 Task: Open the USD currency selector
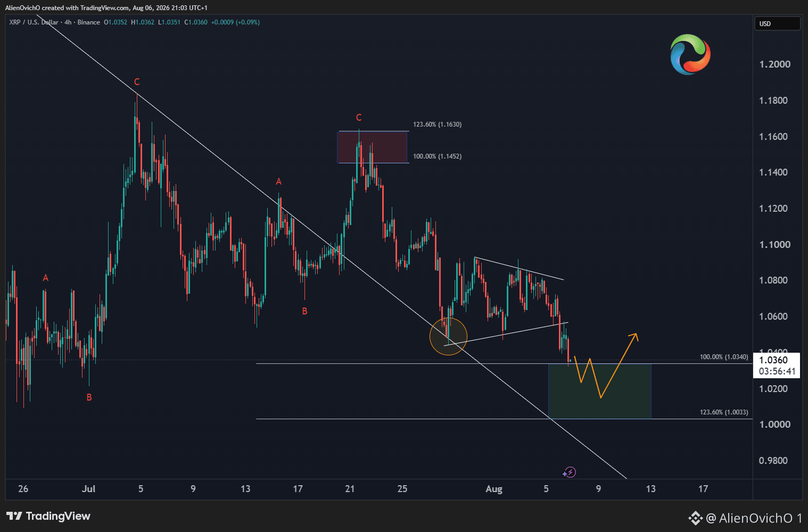coord(777,23)
